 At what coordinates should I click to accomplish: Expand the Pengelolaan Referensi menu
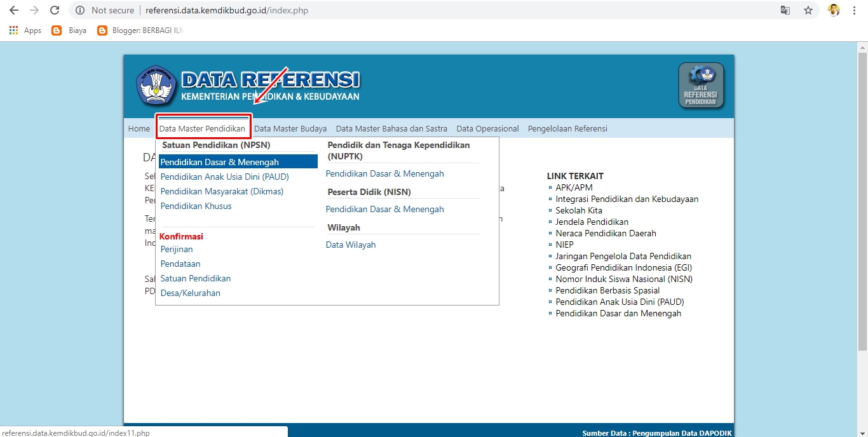coord(567,128)
